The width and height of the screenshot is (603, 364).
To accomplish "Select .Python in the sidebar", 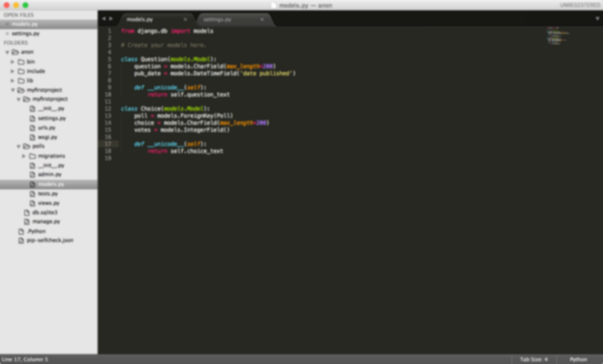I will click(x=36, y=231).
